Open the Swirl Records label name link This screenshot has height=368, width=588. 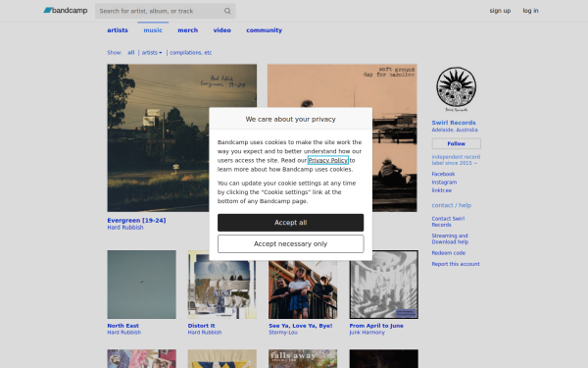tap(454, 123)
